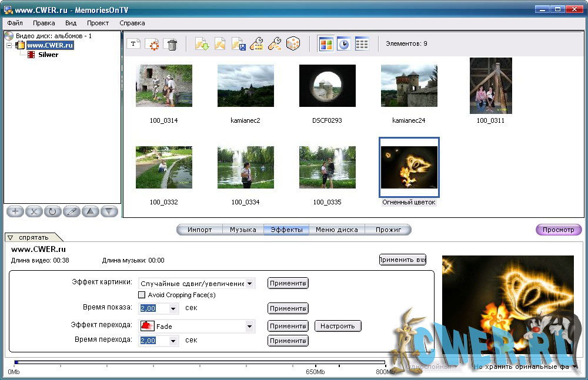Click the dice random order icon
588x380 pixels.
click(x=293, y=44)
